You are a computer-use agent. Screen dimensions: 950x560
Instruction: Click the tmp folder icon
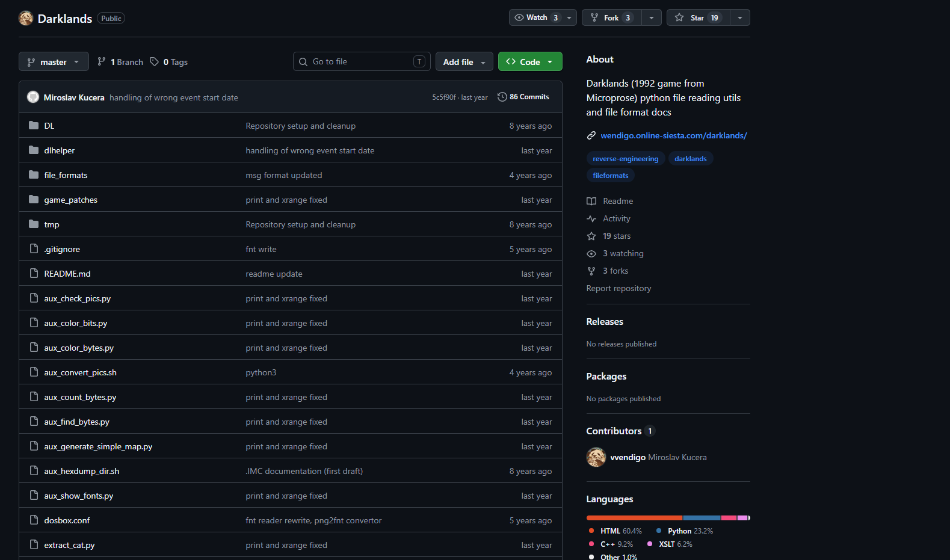pyautogui.click(x=34, y=224)
